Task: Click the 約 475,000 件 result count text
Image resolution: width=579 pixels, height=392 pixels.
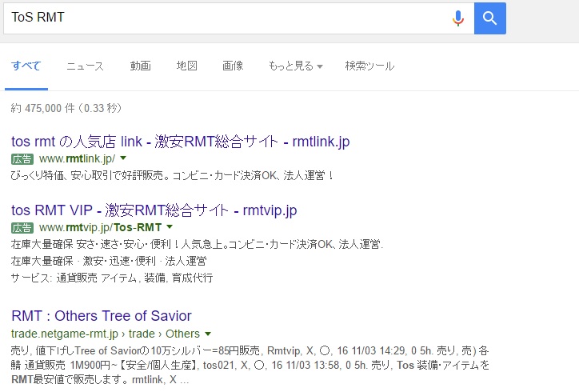Action: (x=66, y=108)
